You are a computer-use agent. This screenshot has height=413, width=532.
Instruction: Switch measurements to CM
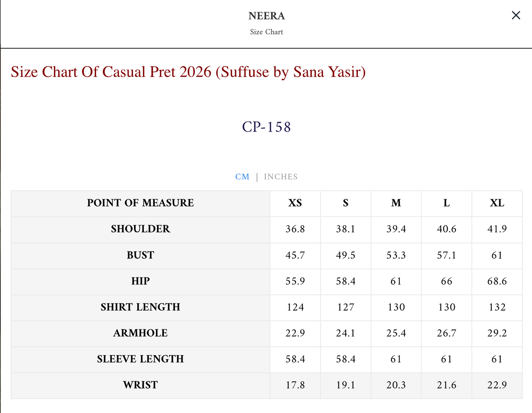click(242, 177)
